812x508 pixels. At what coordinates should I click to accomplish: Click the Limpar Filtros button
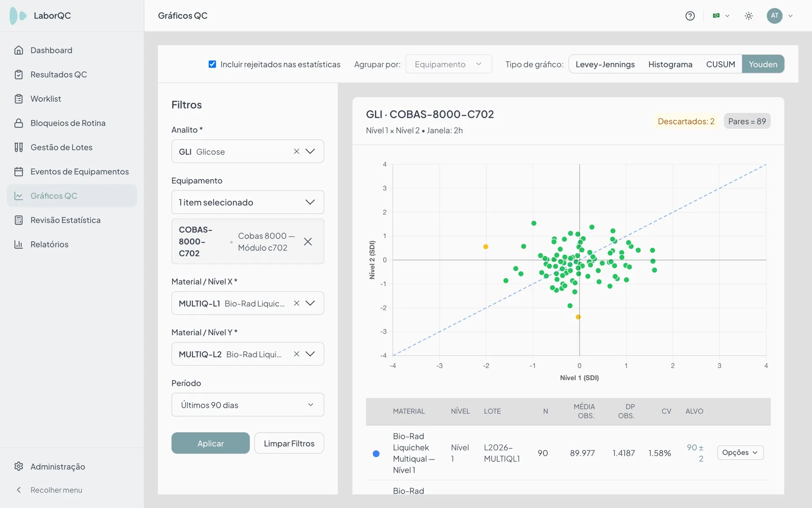tap(289, 443)
